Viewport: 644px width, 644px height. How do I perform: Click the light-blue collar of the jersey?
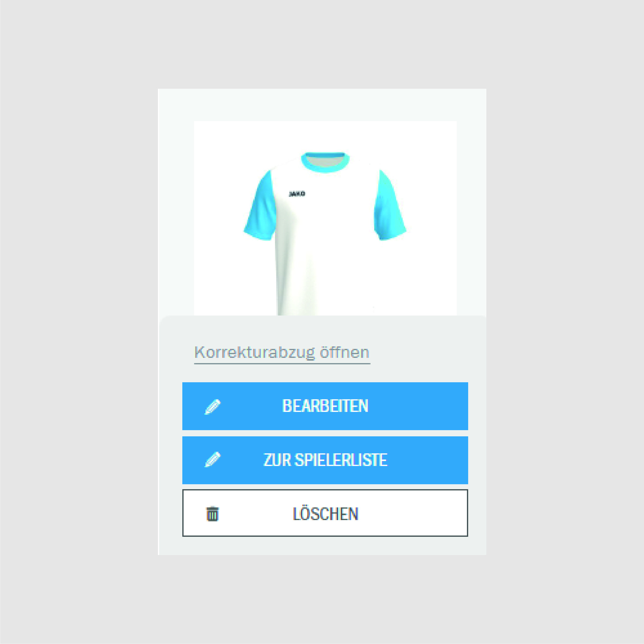[325, 162]
